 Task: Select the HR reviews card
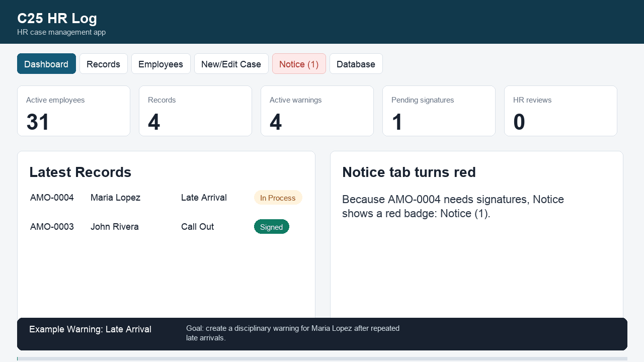[560, 111]
